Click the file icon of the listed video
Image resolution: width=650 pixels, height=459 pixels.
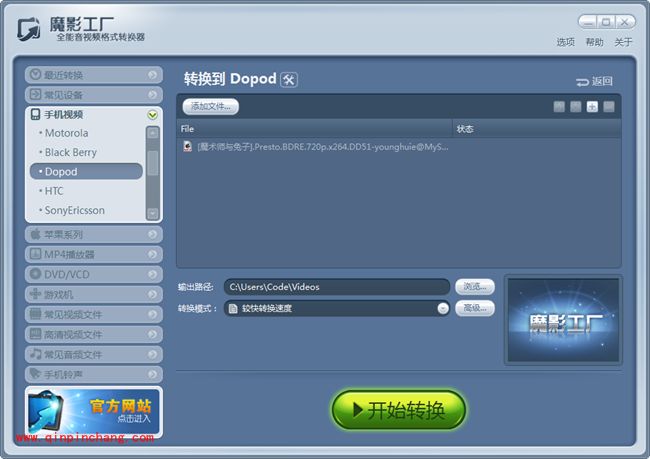(187, 146)
